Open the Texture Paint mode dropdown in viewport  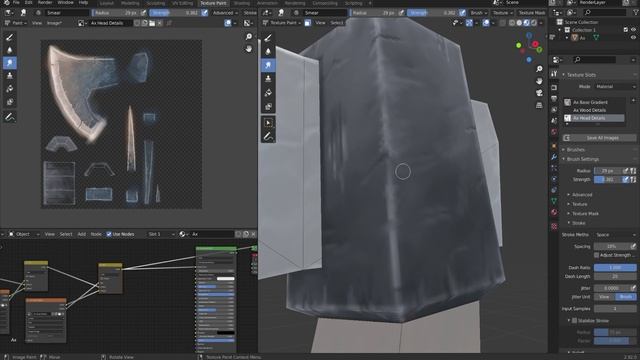pos(282,23)
